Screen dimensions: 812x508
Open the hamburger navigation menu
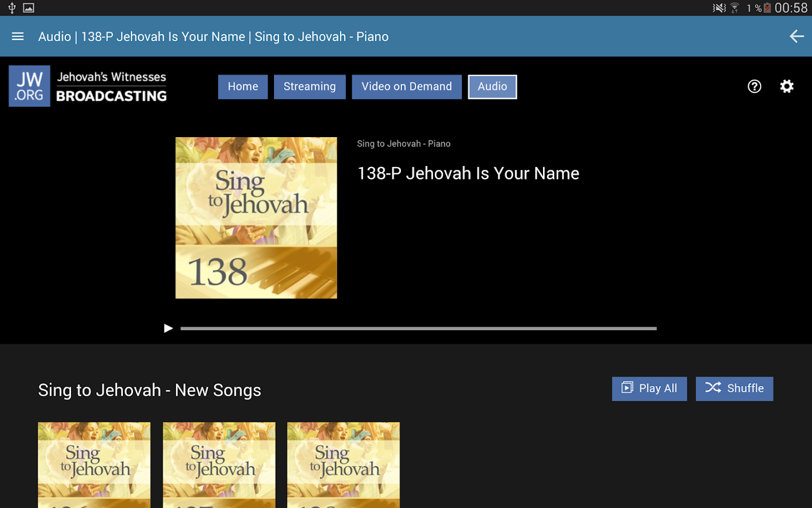[18, 37]
